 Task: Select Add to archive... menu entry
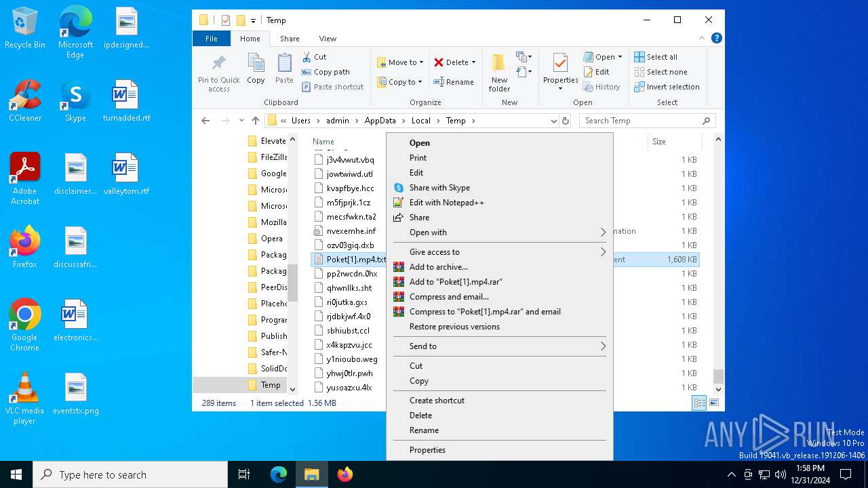pos(499,267)
